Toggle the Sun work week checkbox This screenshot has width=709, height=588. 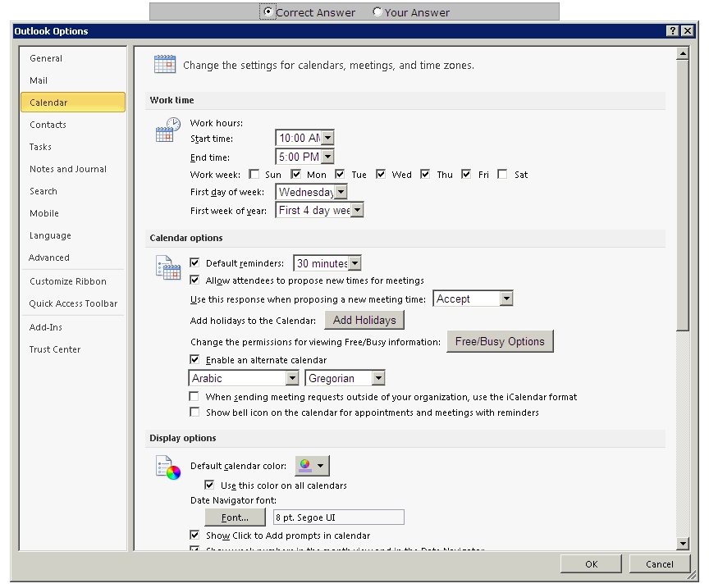254,175
